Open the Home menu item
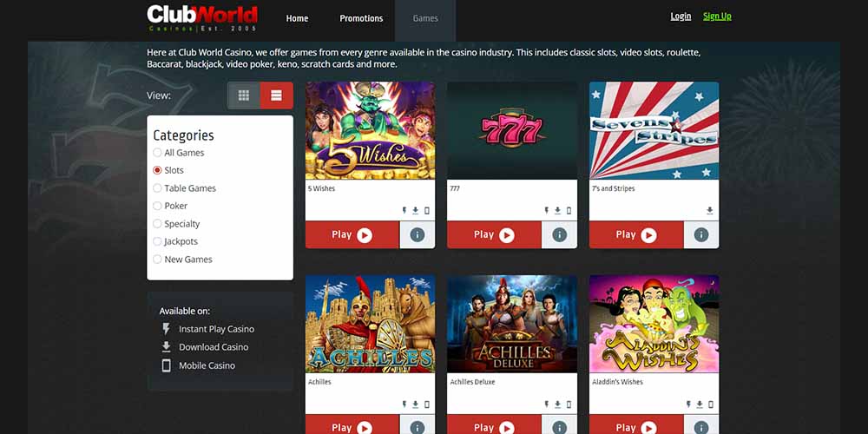This screenshot has width=868, height=434. tap(297, 18)
